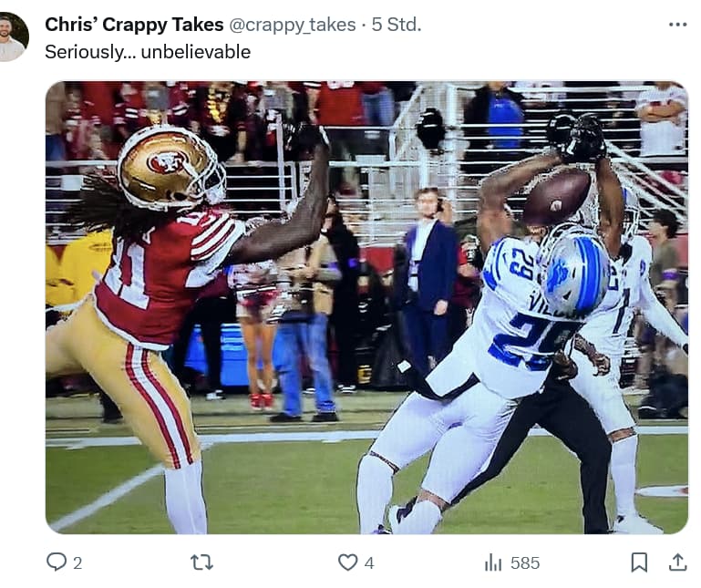701x588 pixels.
Task: Open the football game photo full size
Action: click(x=366, y=307)
